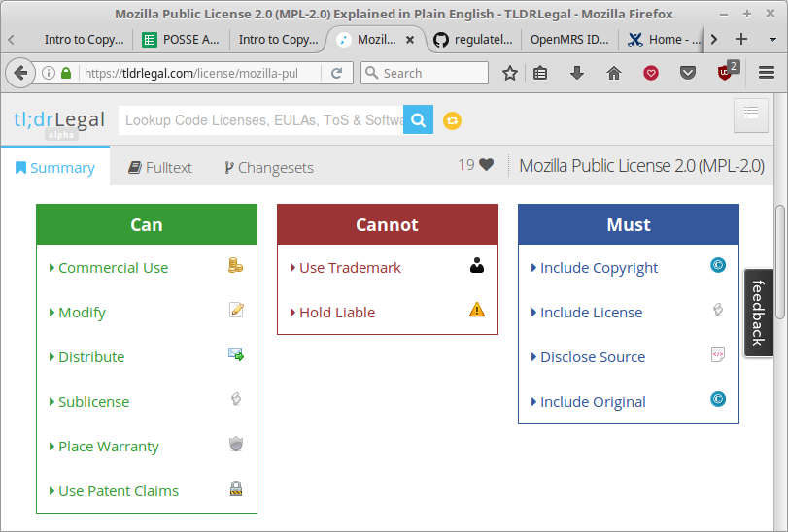The height and width of the screenshot is (532, 788).
Task: Switch to the POSSE A... browser tab
Action: tap(181, 39)
